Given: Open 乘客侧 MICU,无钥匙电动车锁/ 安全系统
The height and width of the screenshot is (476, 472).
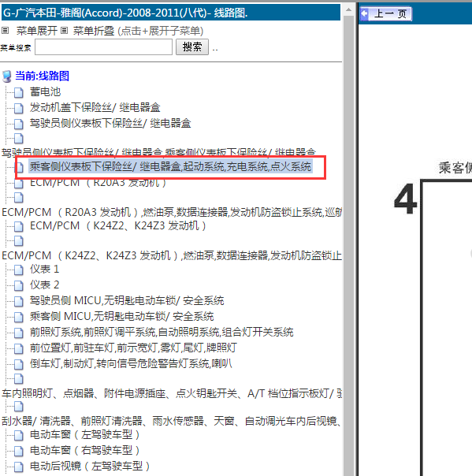Looking at the screenshot, I should pos(121,317).
